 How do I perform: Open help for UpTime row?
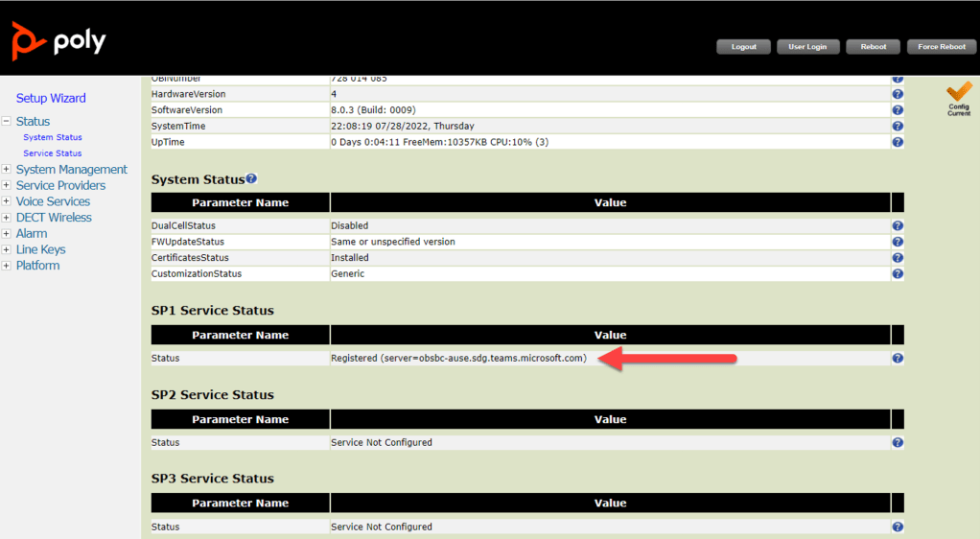(898, 142)
